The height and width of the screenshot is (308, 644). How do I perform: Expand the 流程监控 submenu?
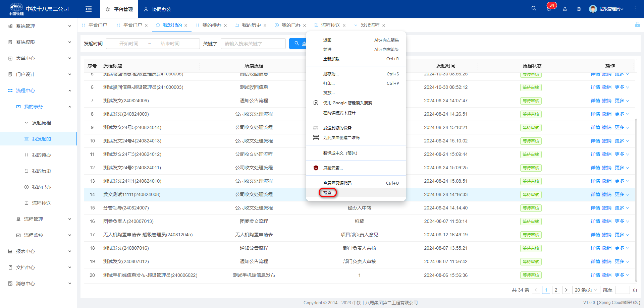click(x=70, y=235)
